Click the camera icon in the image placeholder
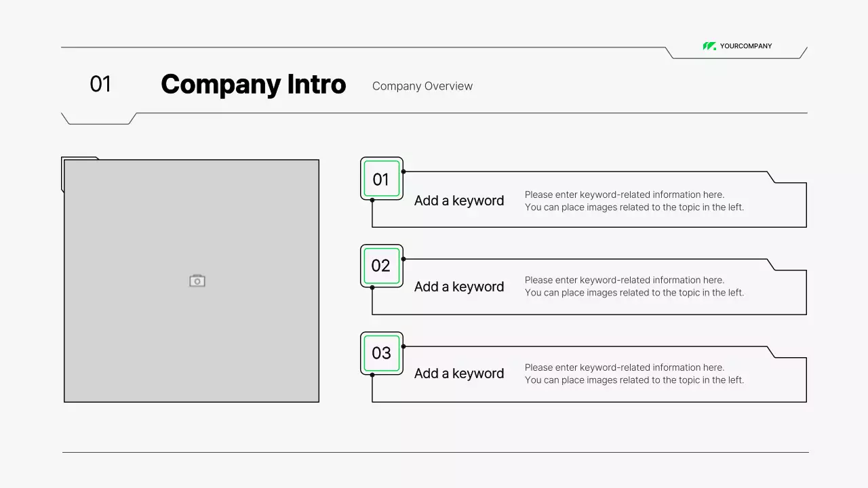Viewport: 868px width, 488px height. [197, 281]
